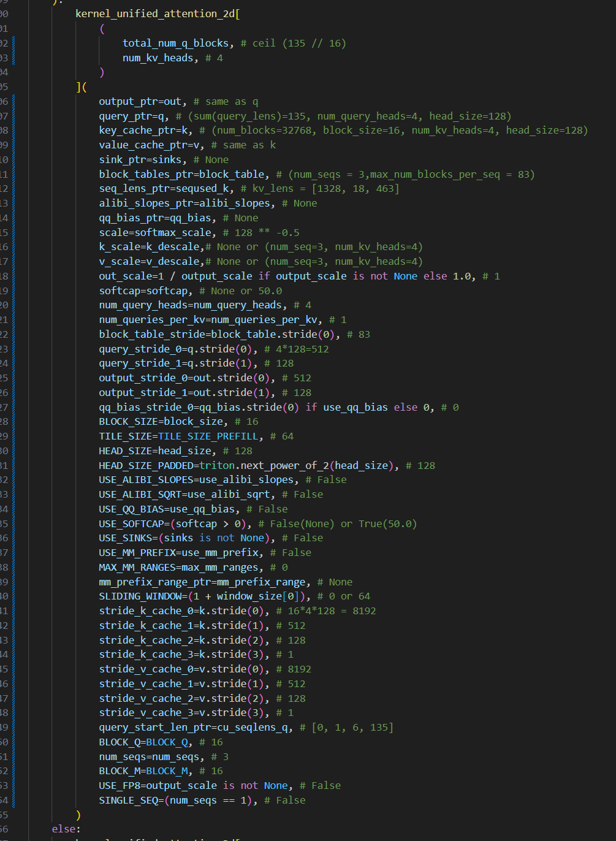The height and width of the screenshot is (841, 616).
Task: Click the output_ptr=out parameter
Action: (x=140, y=101)
